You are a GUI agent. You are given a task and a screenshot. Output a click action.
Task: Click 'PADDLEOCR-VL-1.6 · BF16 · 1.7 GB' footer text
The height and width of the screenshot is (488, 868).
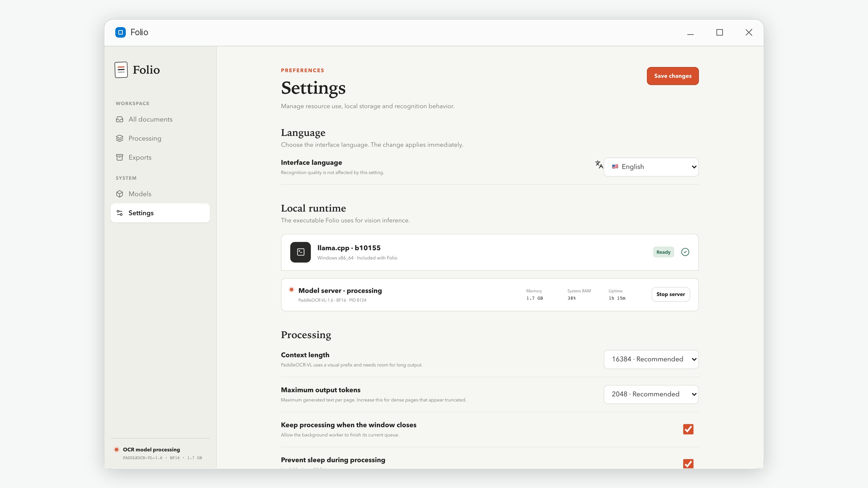[x=162, y=458]
